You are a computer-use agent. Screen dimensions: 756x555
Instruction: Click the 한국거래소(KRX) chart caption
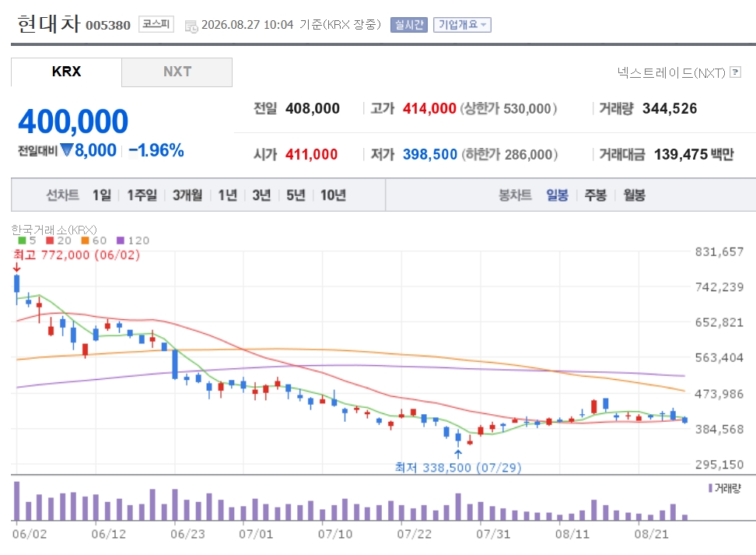pyautogui.click(x=54, y=229)
